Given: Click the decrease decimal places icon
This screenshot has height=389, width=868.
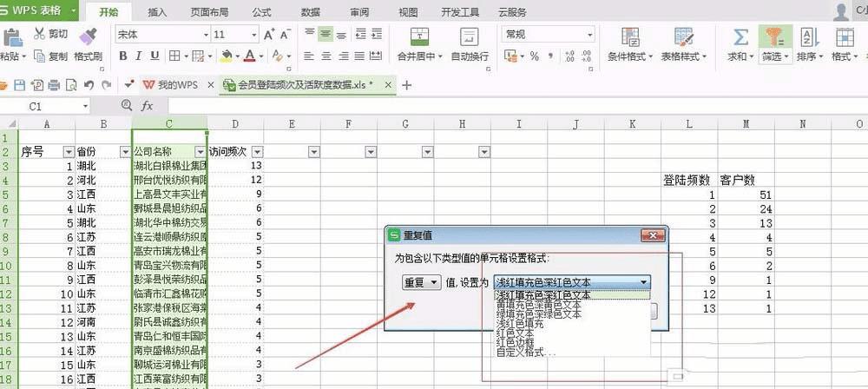Looking at the screenshot, I should coord(586,56).
